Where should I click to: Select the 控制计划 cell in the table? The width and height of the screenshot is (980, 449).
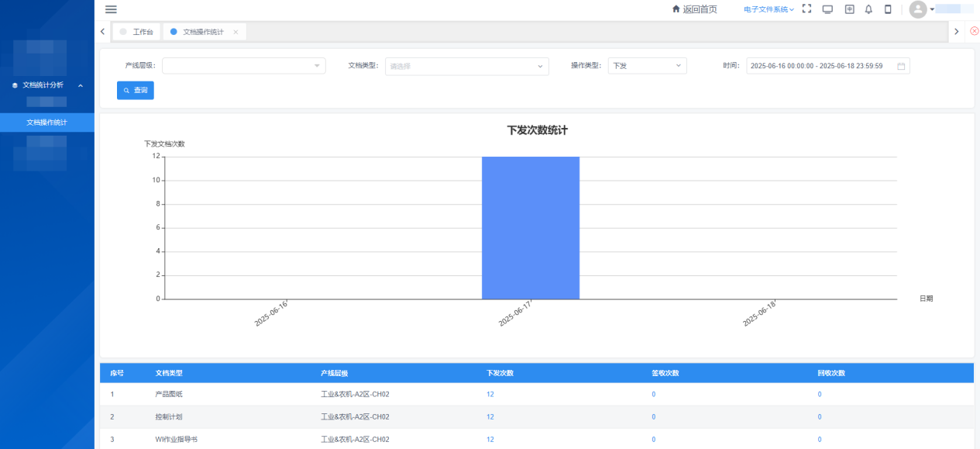[x=169, y=417]
